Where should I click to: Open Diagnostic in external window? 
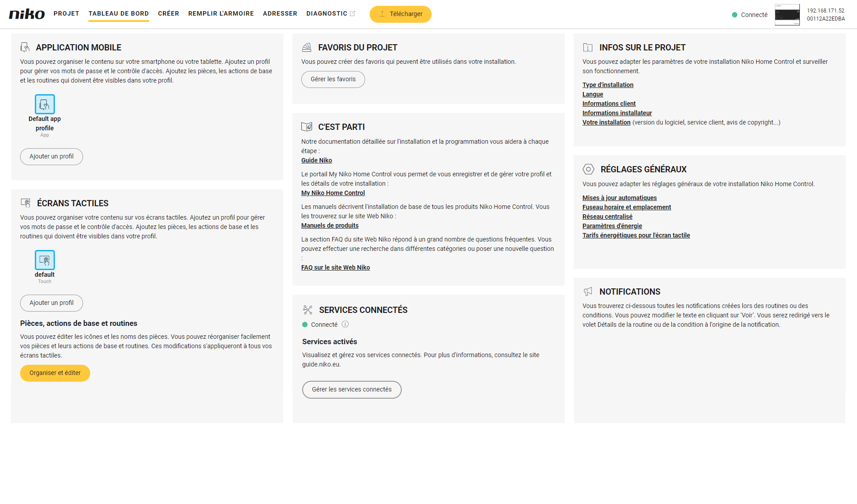(x=331, y=13)
